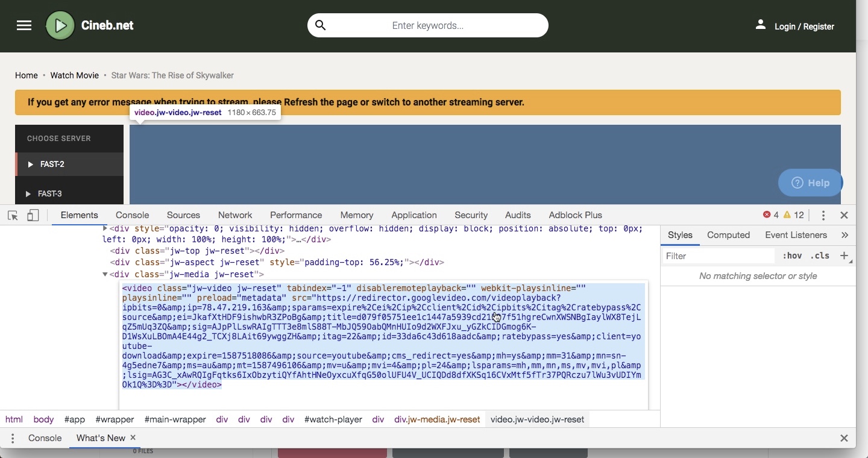This screenshot has width=868, height=458.
Task: Click the user account icon near Login
Action: tap(760, 25)
